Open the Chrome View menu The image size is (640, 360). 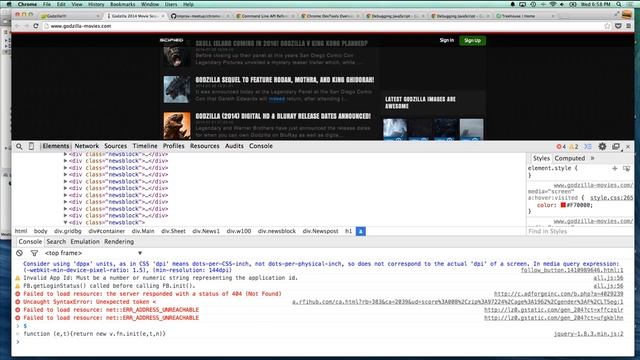pyautogui.click(x=77, y=4)
